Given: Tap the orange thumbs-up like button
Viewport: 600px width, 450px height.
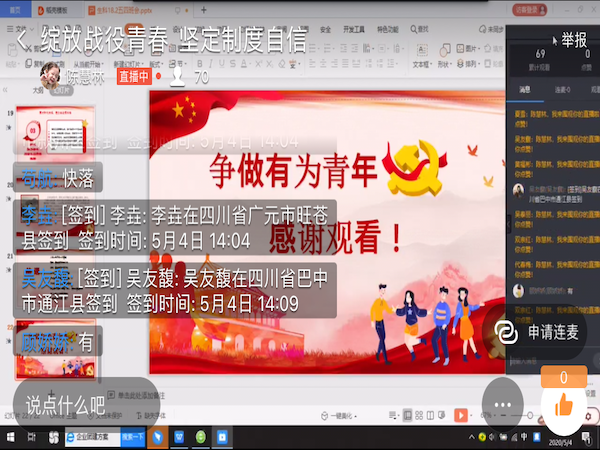Looking at the screenshot, I should coord(564,403).
